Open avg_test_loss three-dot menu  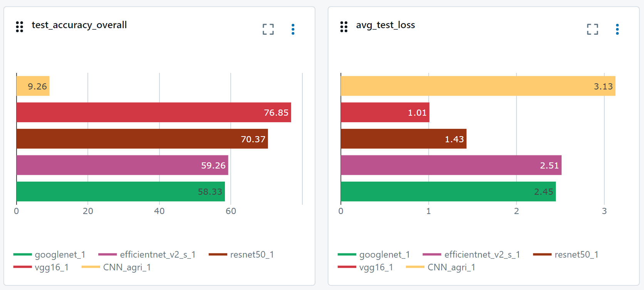click(617, 29)
